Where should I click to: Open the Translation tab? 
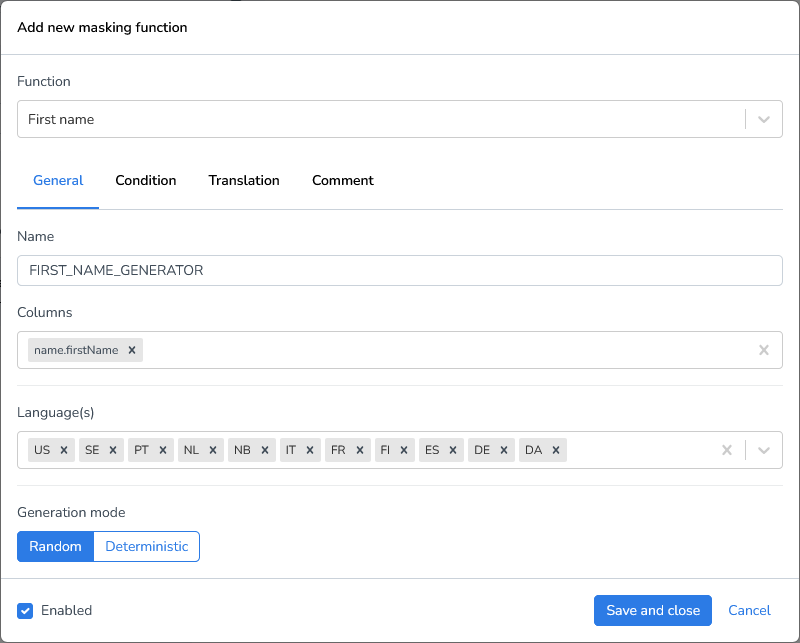coord(244,181)
